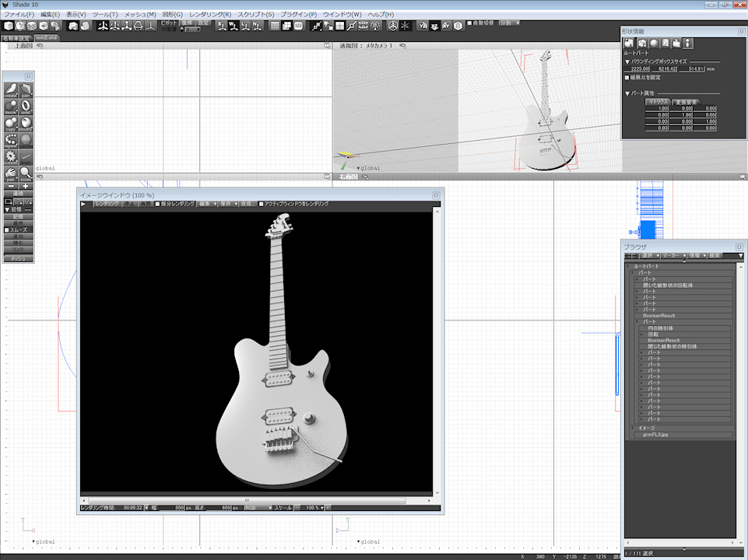This screenshot has width=748, height=560.
Task: Collapse the バウンディングボックスサイズ section
Action: (627, 61)
